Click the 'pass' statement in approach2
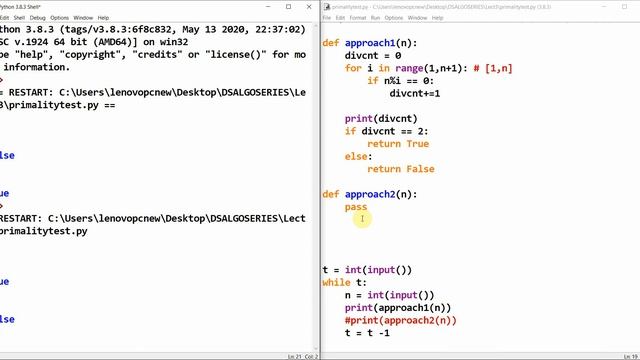Image resolution: width=640 pixels, height=360 pixels. point(356,207)
